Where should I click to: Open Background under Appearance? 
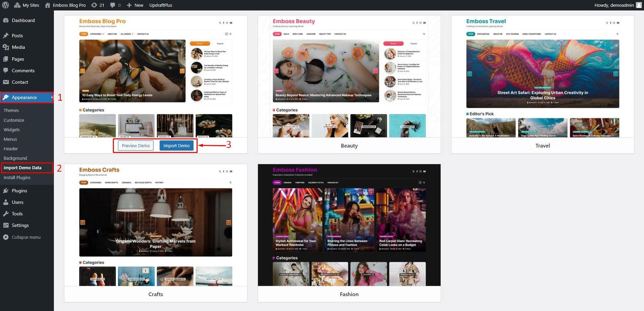(x=15, y=158)
